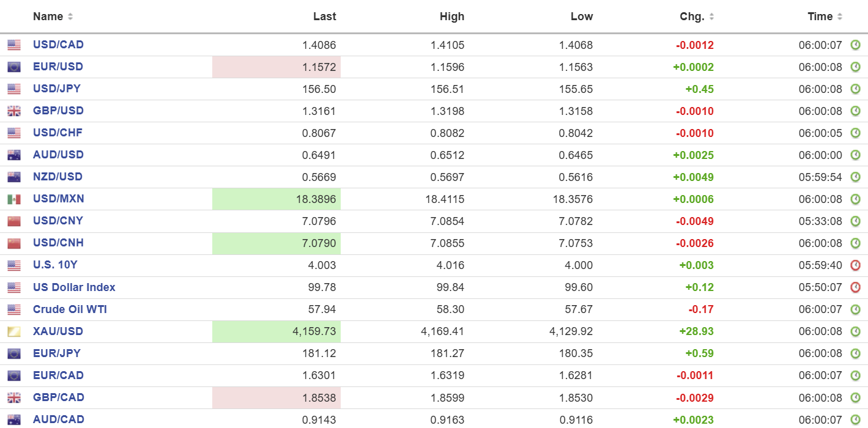Click the UK flag icon beside GBP/USD
This screenshot has width=868, height=428.
(14, 111)
